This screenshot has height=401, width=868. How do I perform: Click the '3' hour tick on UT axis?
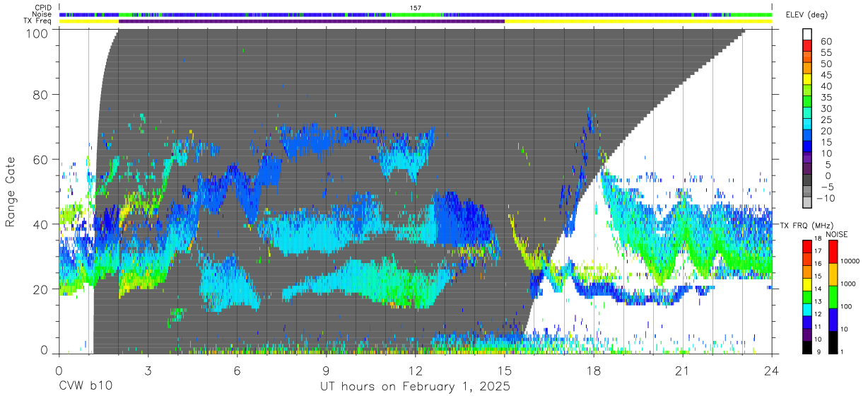148,371
